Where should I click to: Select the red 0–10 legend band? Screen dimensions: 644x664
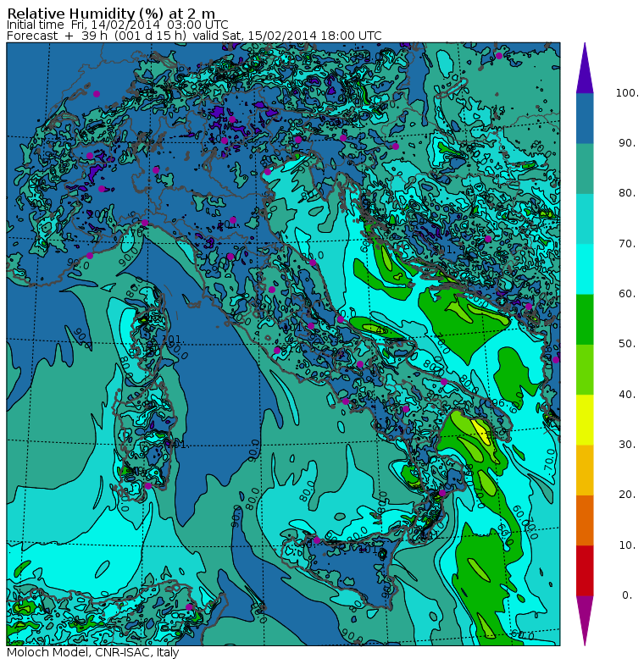pos(585,571)
